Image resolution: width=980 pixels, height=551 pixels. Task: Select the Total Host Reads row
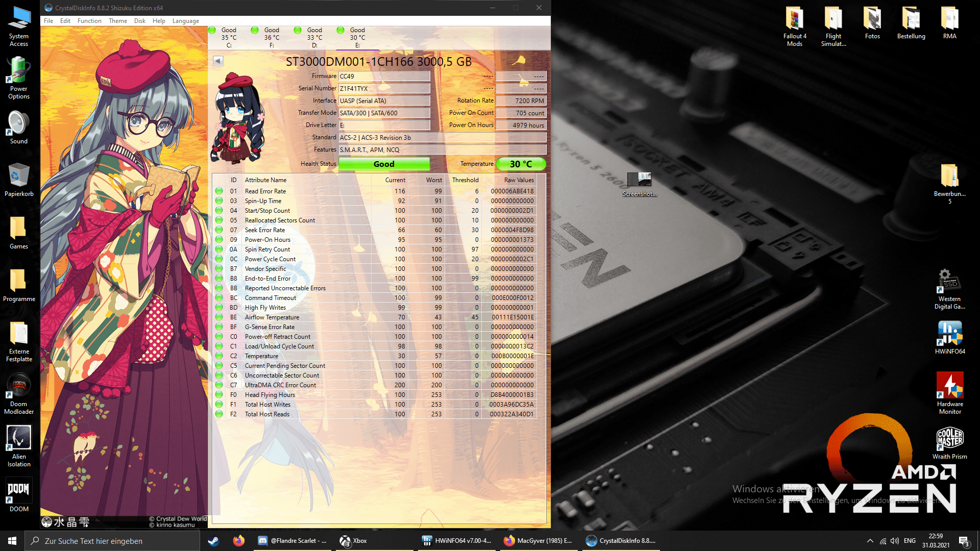tap(375, 414)
